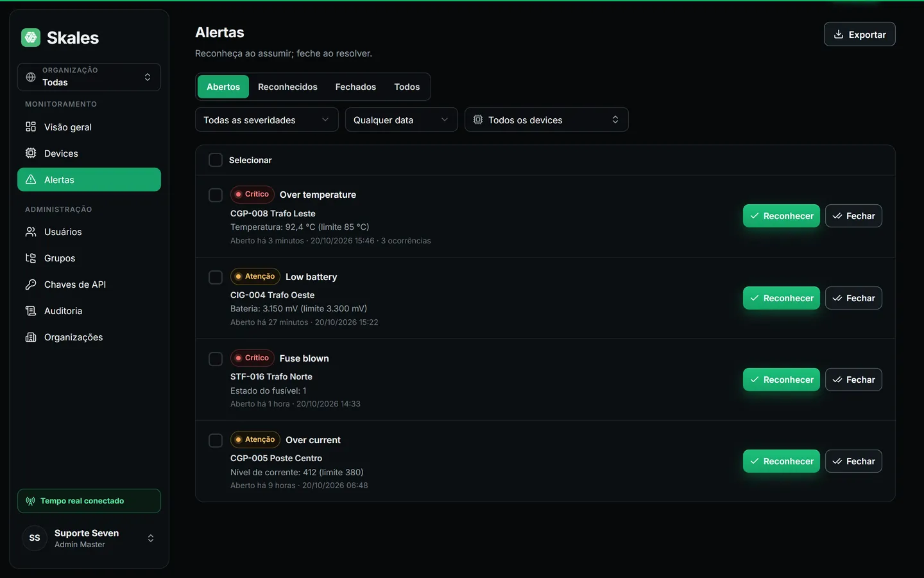Click the download icon on Exportar
Viewport: 924px width, 578px height.
point(839,34)
